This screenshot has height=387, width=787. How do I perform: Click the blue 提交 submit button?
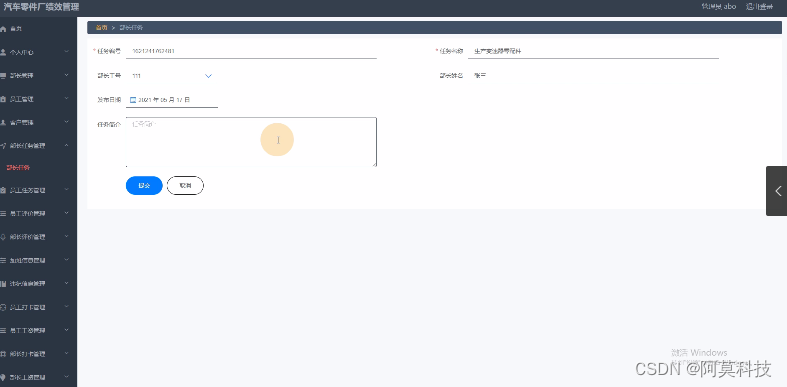click(144, 186)
